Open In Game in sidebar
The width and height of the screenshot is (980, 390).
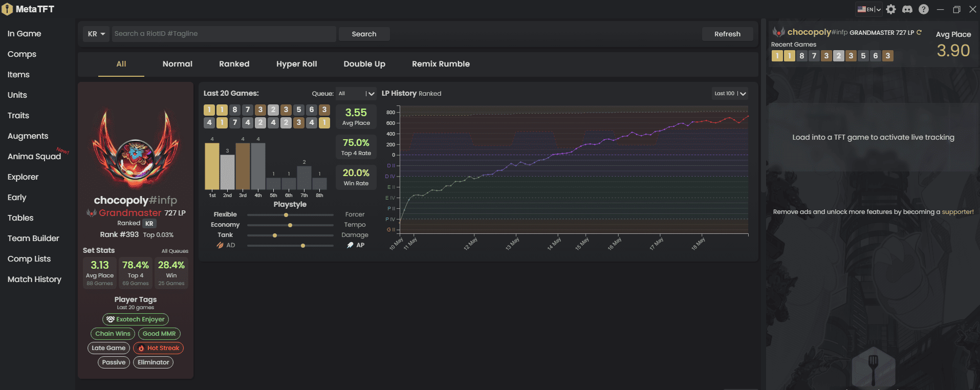pyautogui.click(x=24, y=34)
